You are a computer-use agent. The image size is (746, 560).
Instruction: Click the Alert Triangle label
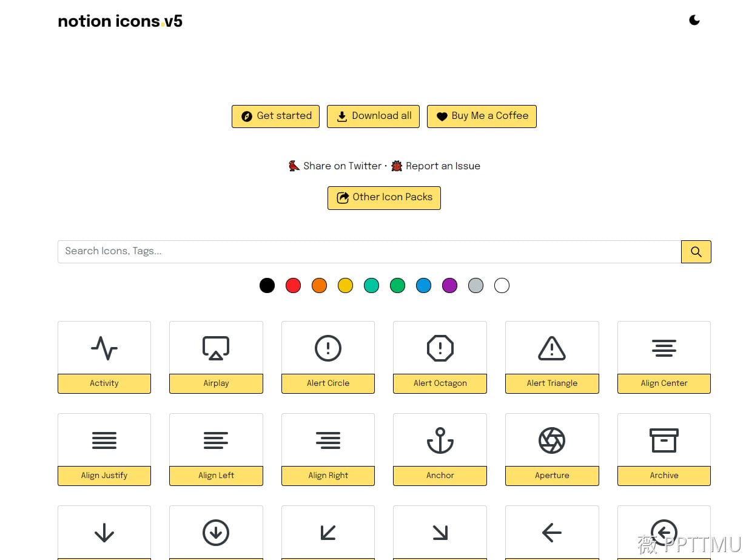coord(552,383)
